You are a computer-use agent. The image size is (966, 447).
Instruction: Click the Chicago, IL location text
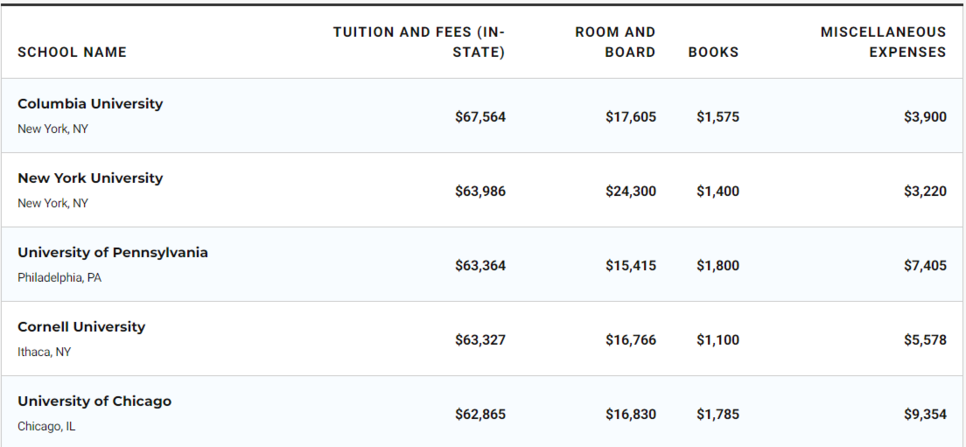coord(46,427)
